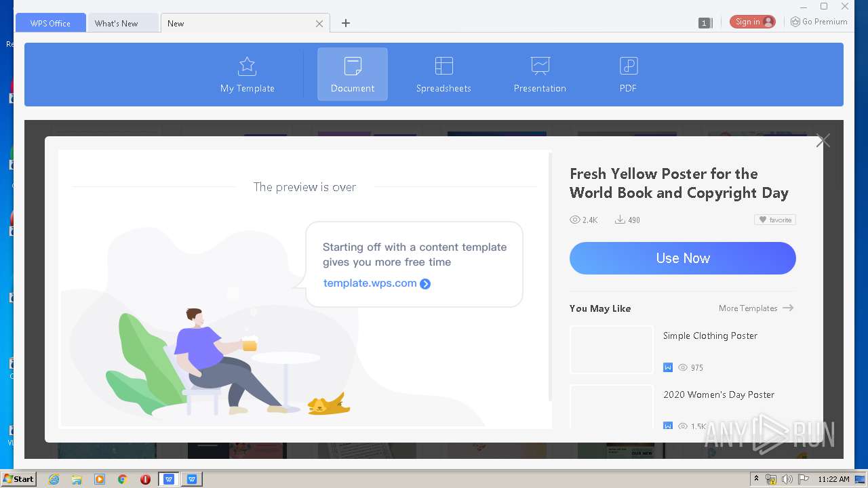
Task: Launch Chrome from taskbar
Action: point(123,479)
